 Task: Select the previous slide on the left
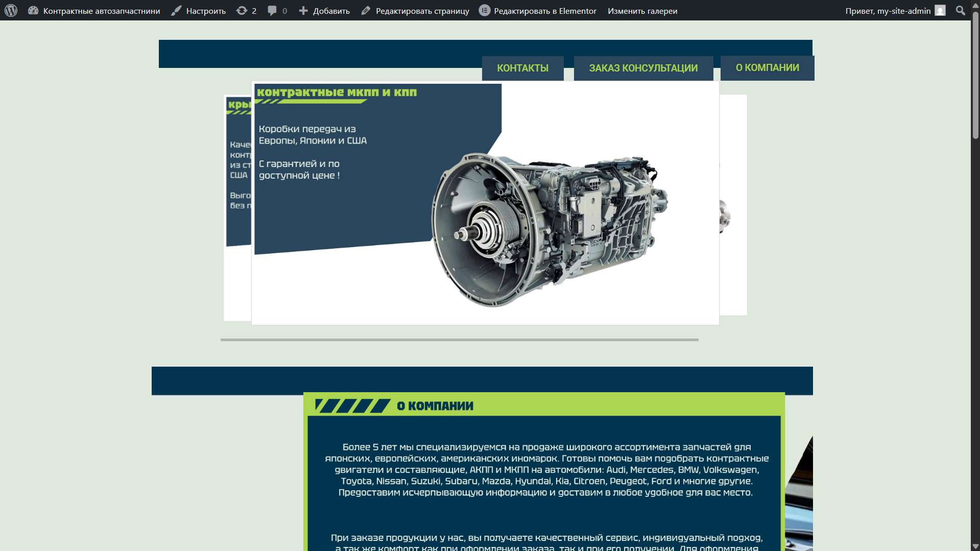point(237,207)
